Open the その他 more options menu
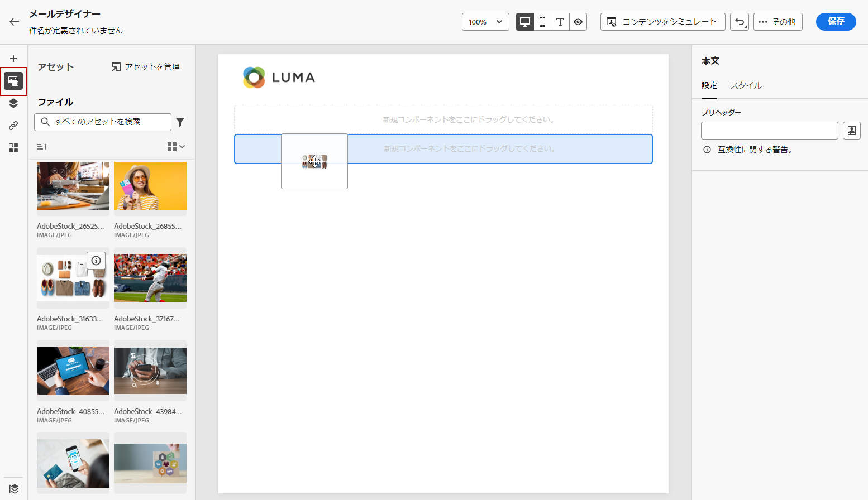The height and width of the screenshot is (500, 868). point(778,22)
